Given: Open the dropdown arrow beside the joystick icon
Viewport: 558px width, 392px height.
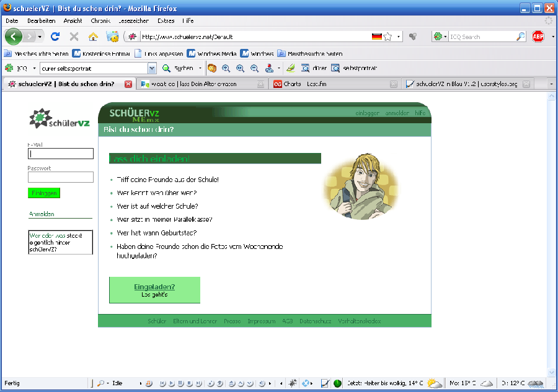Looking at the screenshot, I should point(278,68).
